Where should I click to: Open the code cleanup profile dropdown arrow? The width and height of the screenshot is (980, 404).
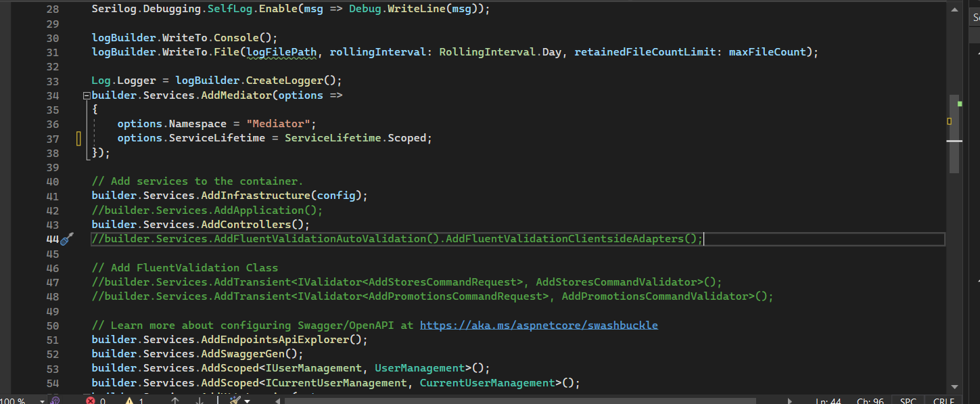pos(247,401)
